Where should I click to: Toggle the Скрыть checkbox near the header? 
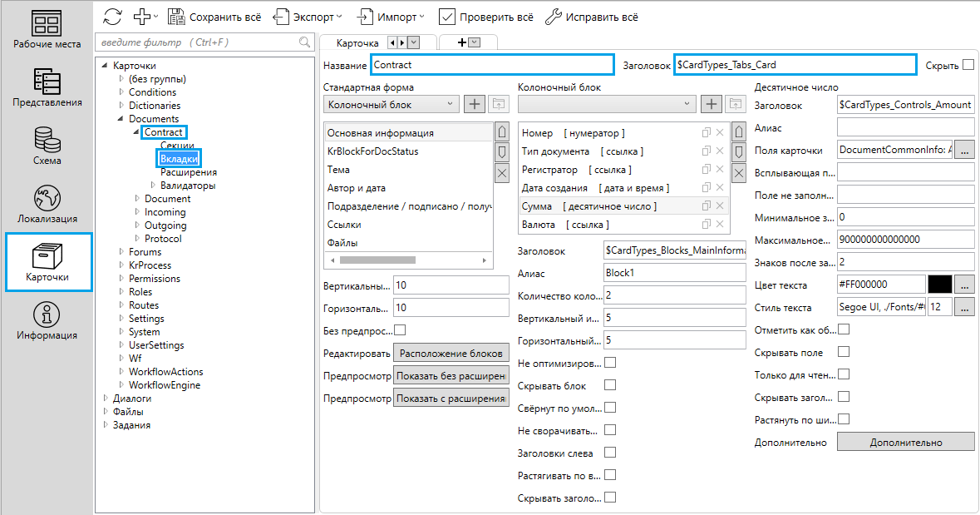[x=968, y=65]
